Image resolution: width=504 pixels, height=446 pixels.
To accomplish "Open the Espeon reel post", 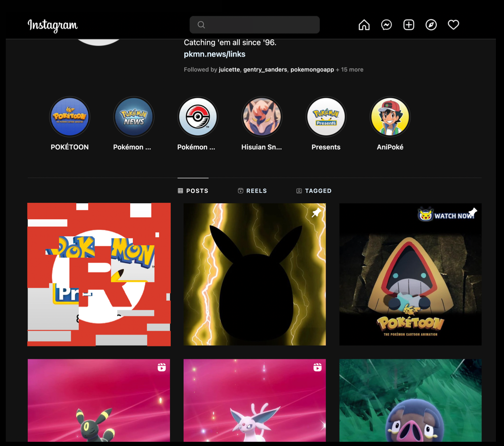I will pyautogui.click(x=255, y=400).
